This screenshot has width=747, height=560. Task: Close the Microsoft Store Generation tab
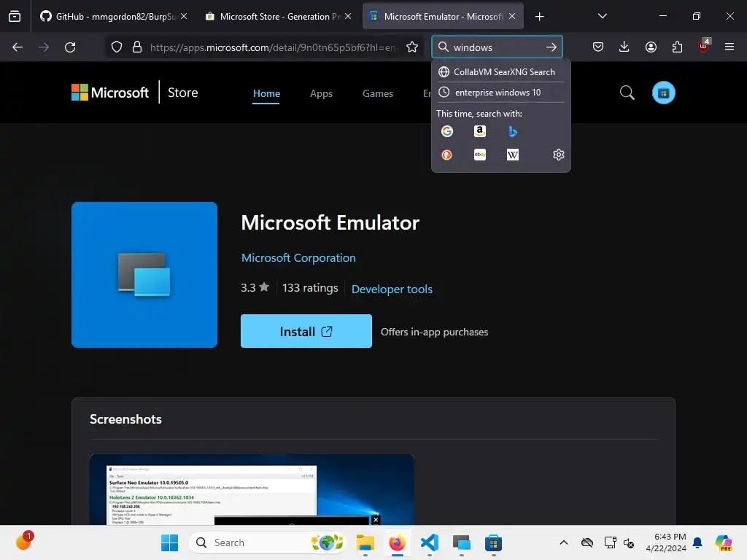[348, 16]
